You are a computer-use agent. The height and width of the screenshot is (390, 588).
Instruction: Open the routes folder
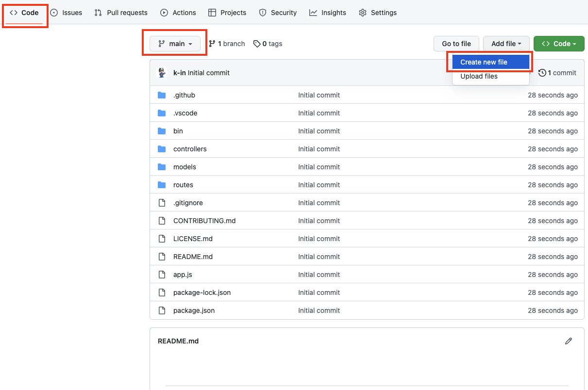183,185
